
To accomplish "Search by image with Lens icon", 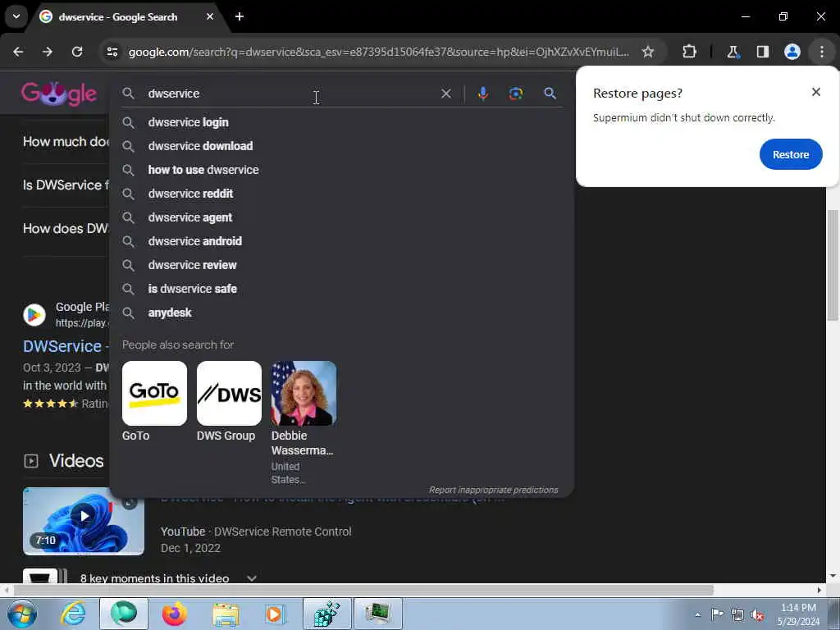I will 515,94.
